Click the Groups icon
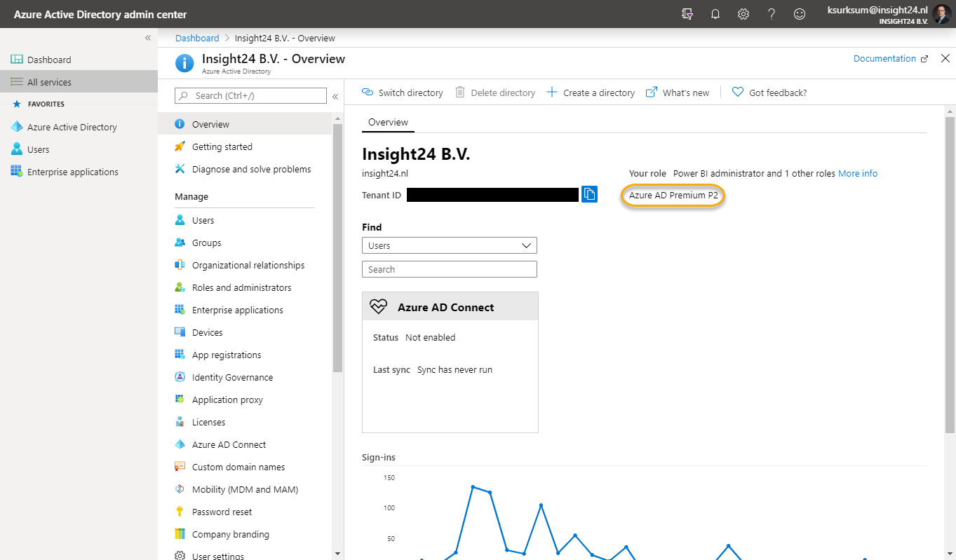Viewport: 956px width, 560px height. 180,243
